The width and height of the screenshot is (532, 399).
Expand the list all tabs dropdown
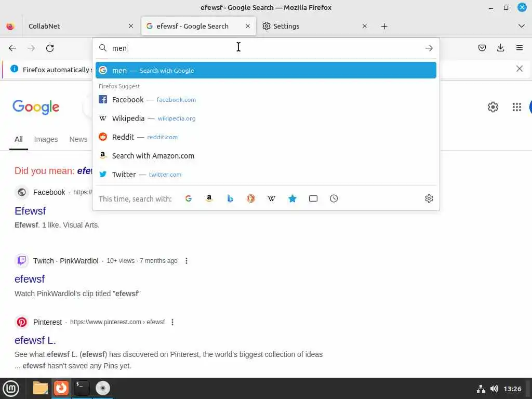522,26
